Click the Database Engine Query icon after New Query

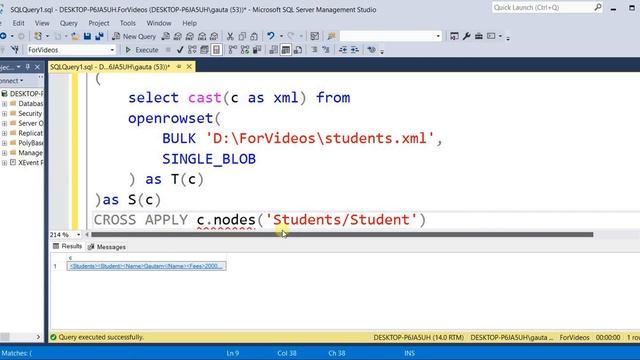pos(165,36)
